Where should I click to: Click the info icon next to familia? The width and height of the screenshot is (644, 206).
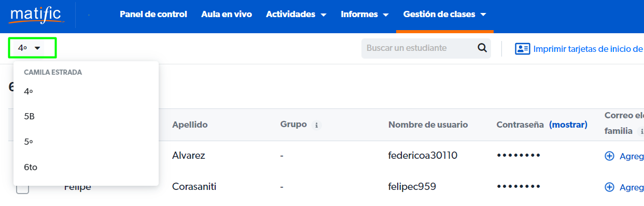tap(642, 132)
